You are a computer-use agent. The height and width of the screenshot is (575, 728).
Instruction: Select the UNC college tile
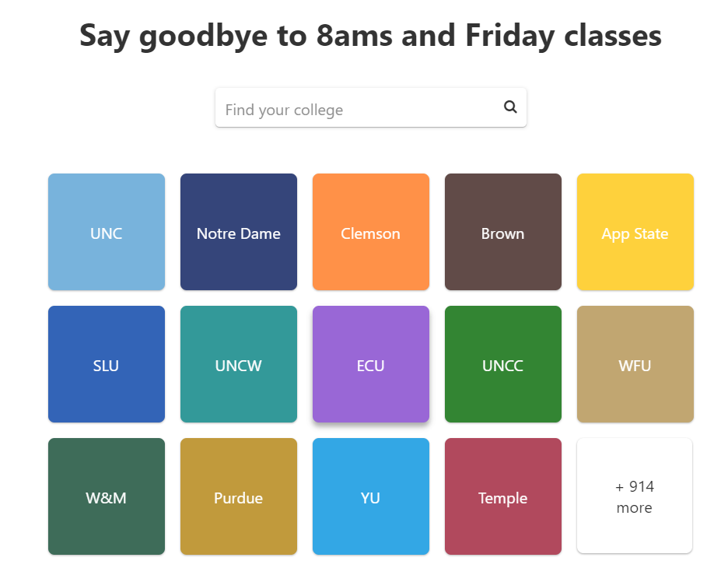click(x=107, y=232)
